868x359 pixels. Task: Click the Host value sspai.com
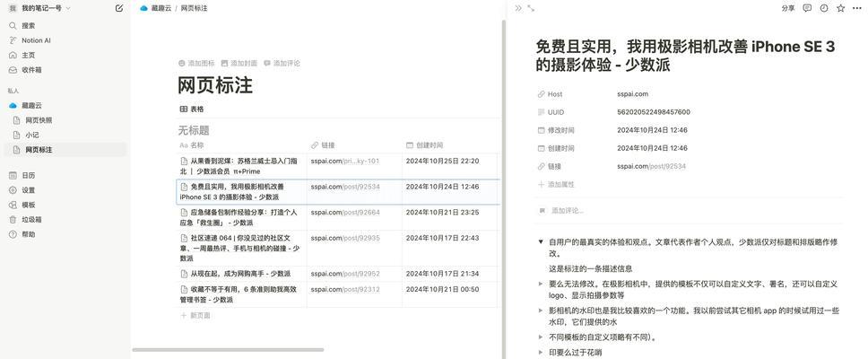click(x=633, y=94)
